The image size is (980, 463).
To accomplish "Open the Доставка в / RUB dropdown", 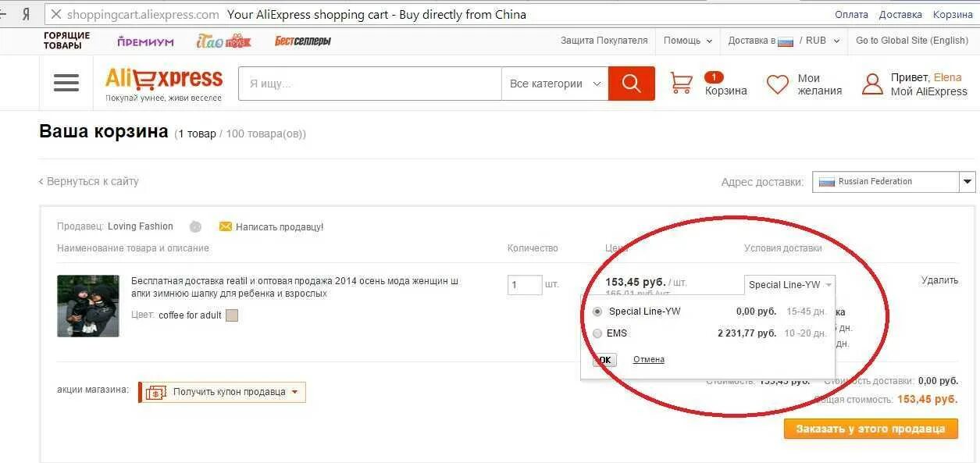I will 784,41.
